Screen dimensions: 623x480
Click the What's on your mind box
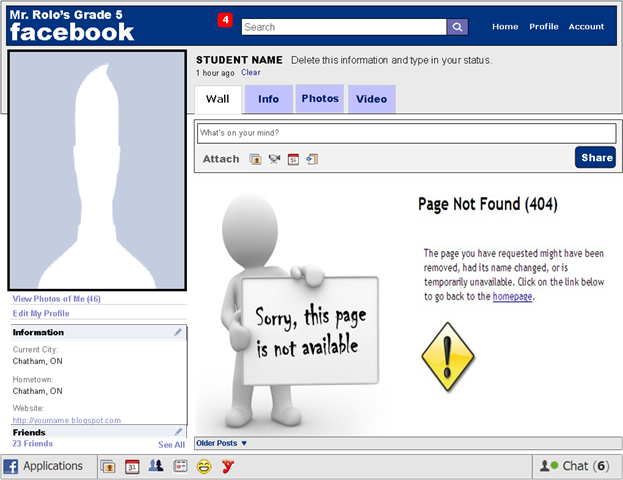click(406, 133)
